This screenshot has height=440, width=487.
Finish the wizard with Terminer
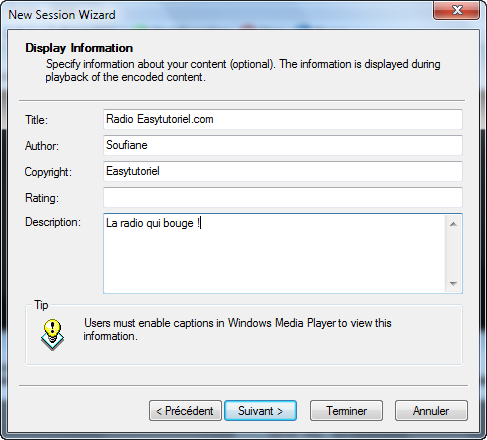[346, 411]
